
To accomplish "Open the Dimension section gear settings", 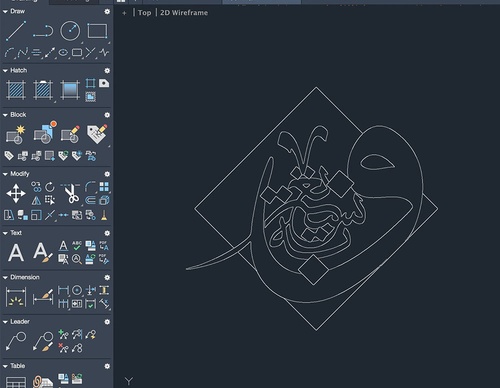I will pos(107,277).
